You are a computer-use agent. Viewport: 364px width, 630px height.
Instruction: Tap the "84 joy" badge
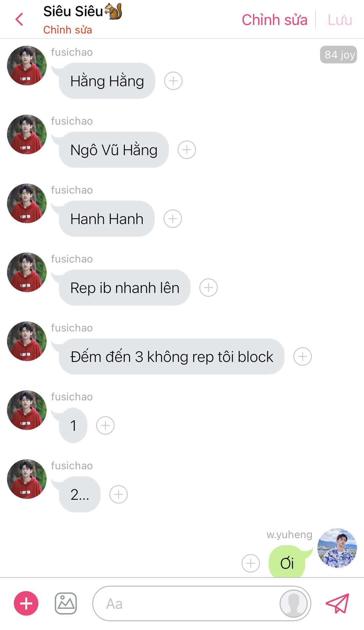pyautogui.click(x=338, y=54)
